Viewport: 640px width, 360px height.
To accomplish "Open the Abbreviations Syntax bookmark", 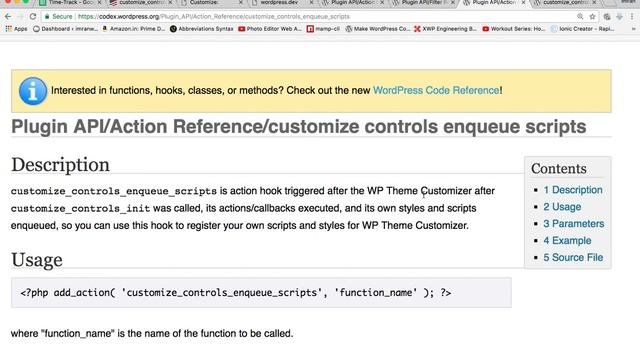I will point(202,29).
